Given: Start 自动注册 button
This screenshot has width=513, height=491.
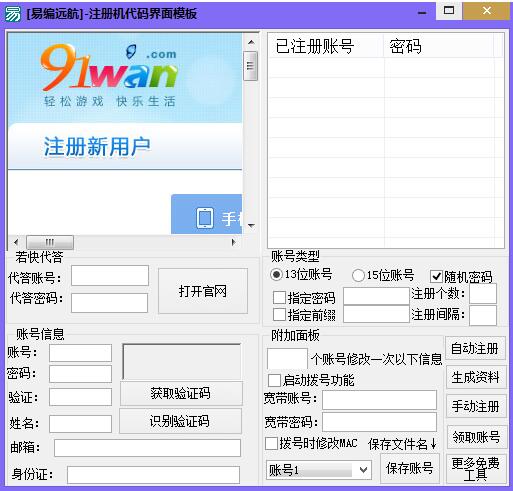Looking at the screenshot, I should tap(475, 348).
